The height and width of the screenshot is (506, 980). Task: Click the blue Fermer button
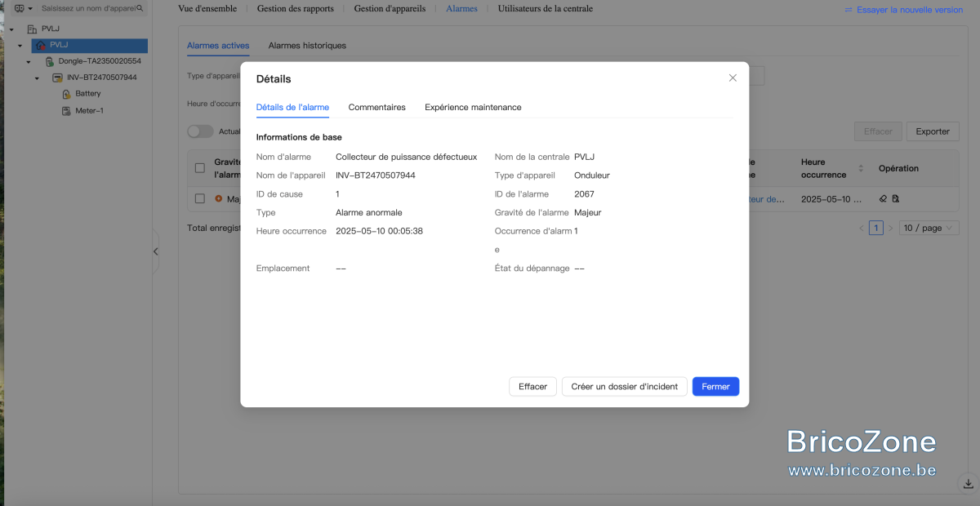715,387
